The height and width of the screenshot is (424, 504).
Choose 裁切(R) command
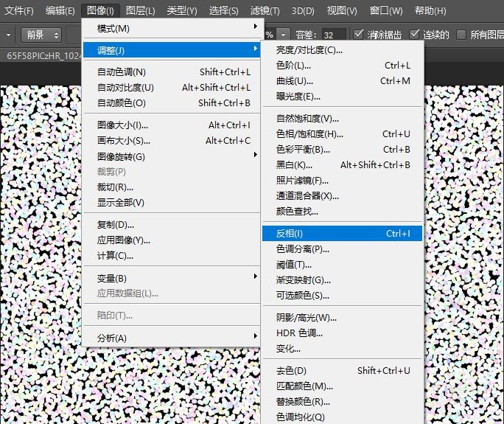coord(172,187)
